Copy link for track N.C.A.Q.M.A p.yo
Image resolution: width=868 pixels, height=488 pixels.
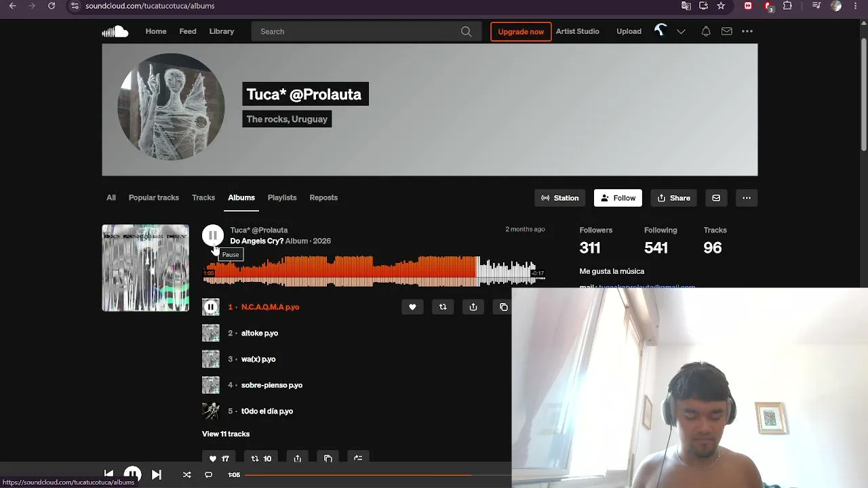[503, 307]
